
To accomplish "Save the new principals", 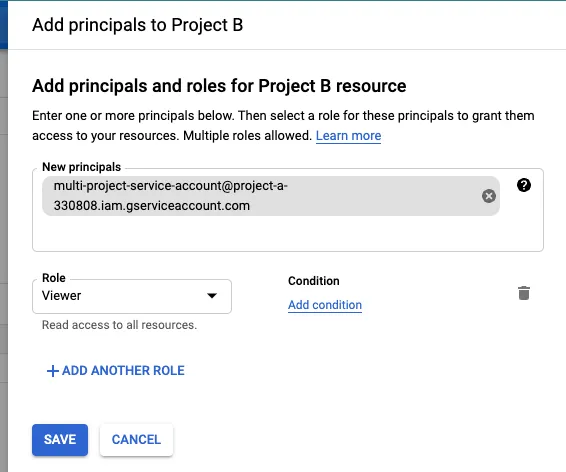I will (x=60, y=440).
